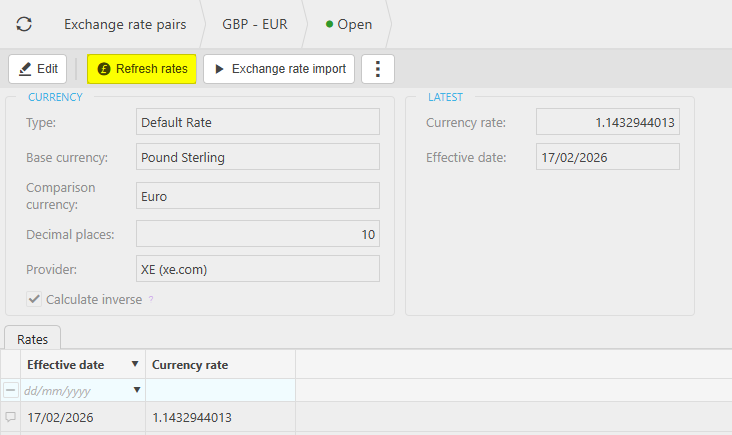Select the 1.1432944013 rate cell in the table
Image resolution: width=732 pixels, height=435 pixels.
coord(191,417)
